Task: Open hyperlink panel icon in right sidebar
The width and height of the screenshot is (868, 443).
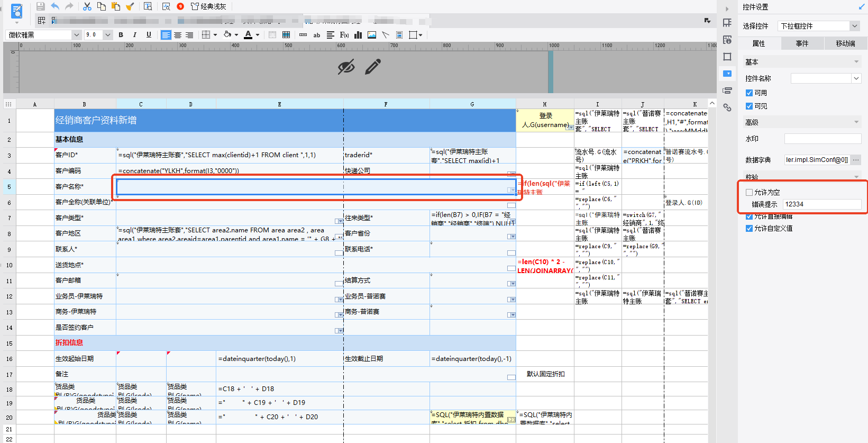Action: coord(727,107)
